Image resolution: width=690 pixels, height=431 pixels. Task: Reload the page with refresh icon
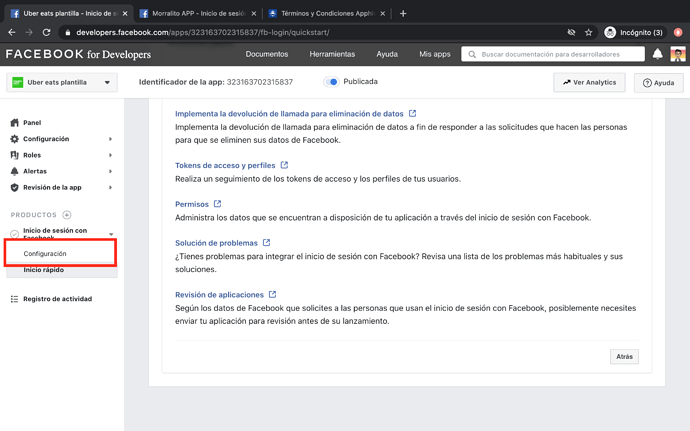pos(46,33)
